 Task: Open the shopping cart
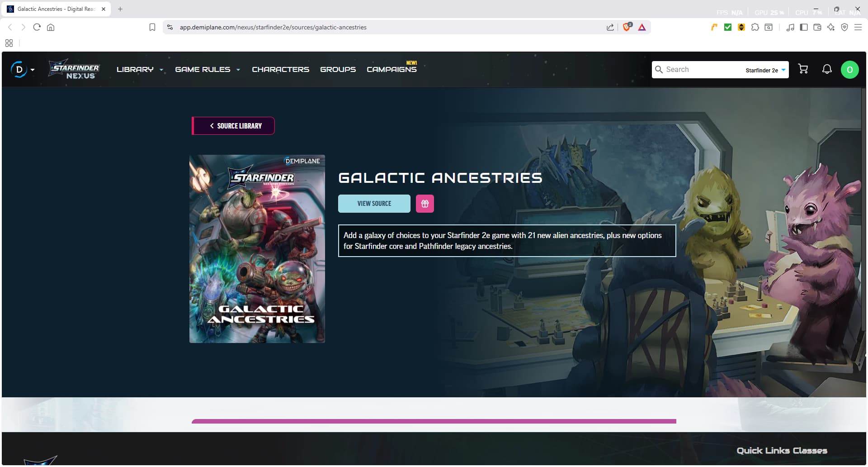click(x=803, y=69)
